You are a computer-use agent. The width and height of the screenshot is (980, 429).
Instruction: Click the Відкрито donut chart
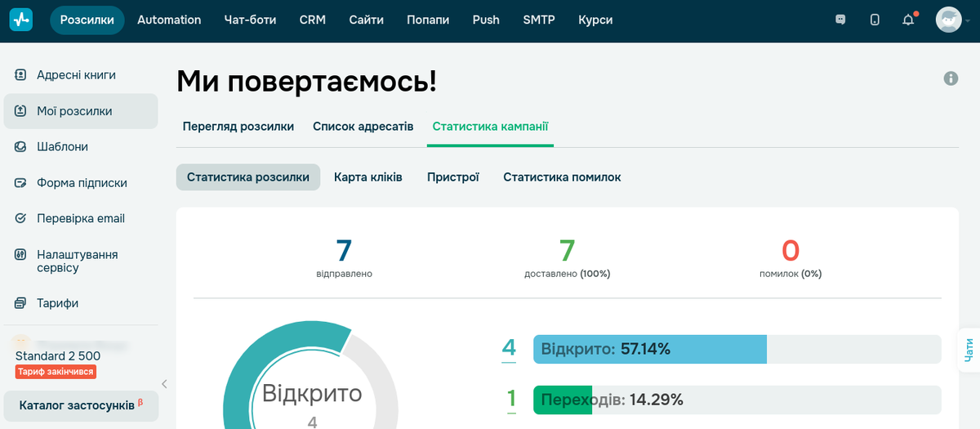[x=312, y=376]
